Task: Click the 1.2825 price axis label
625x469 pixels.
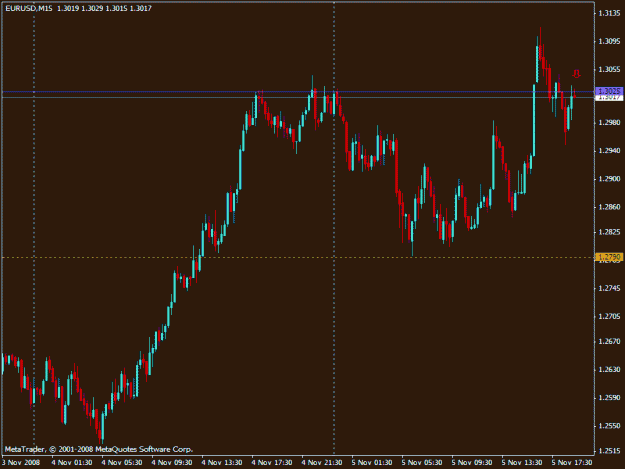Action: tap(609, 232)
